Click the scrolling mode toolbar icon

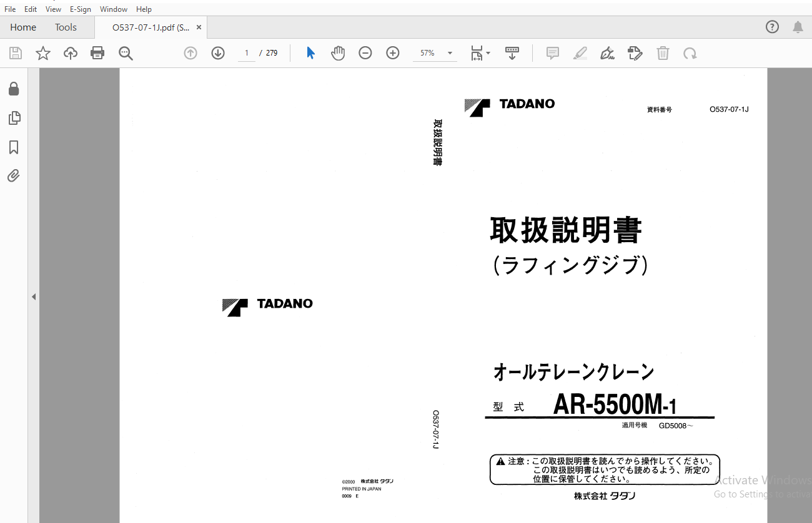(512, 53)
